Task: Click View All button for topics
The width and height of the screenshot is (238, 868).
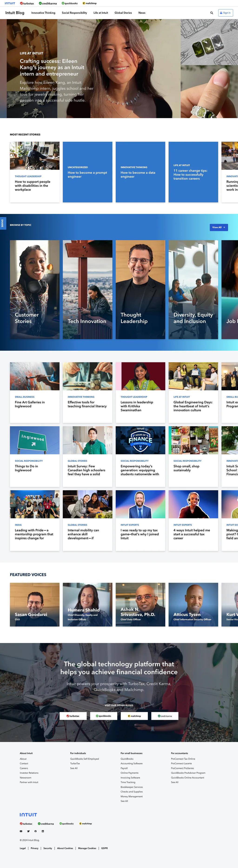Action: click(218, 228)
